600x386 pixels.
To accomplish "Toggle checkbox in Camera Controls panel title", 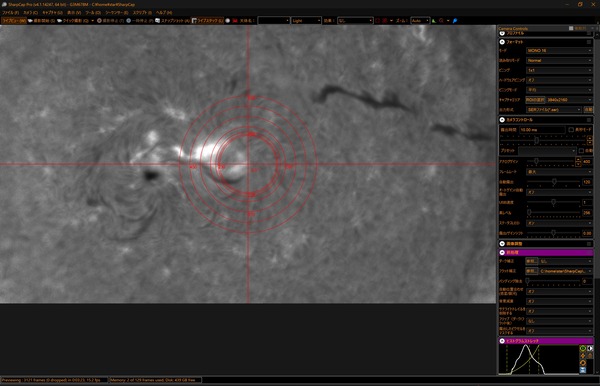I will click(x=571, y=28).
